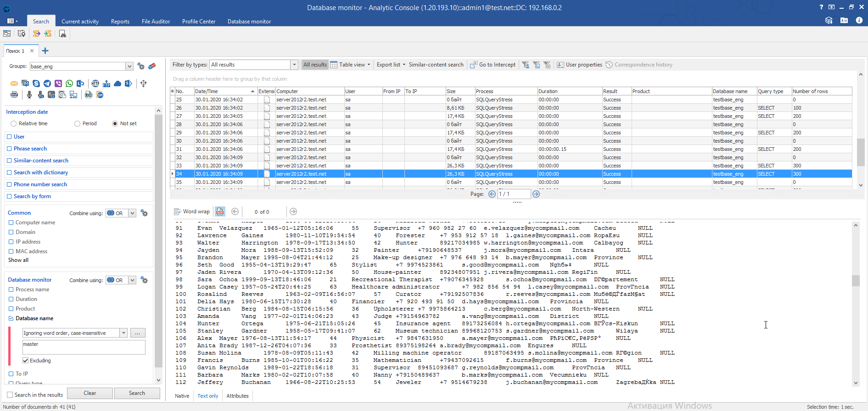The width and height of the screenshot is (868, 411).
Task: Open the Reports tab
Action: (120, 22)
